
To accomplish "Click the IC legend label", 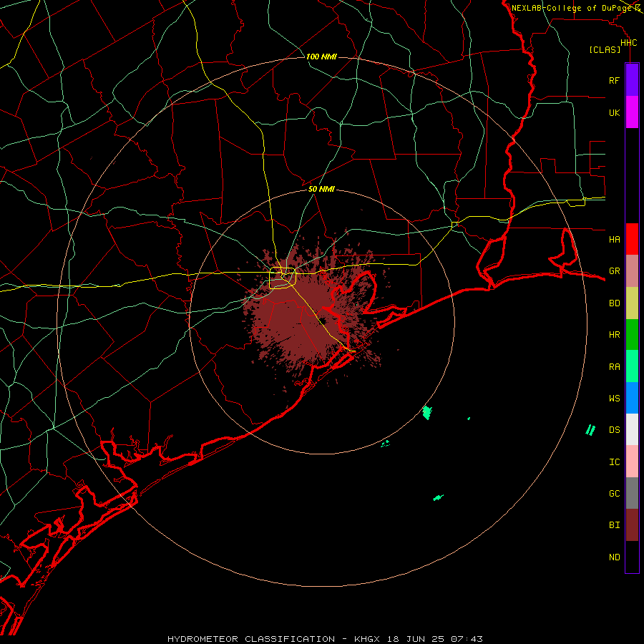I will pos(614,462).
